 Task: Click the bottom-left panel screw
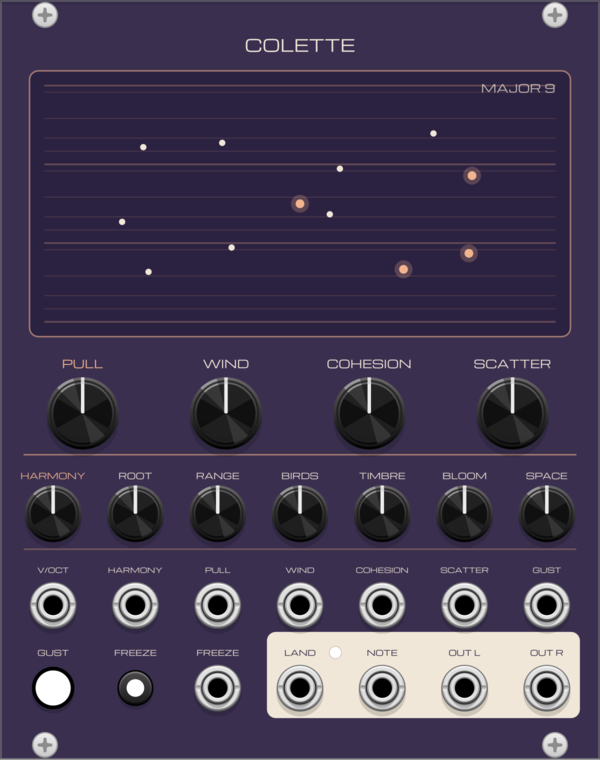coord(45,744)
